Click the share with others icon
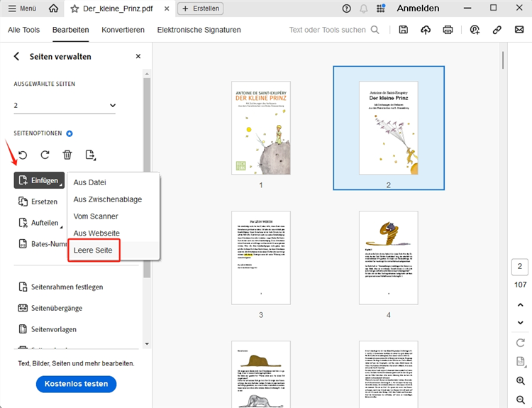The image size is (532, 408). pyautogui.click(x=475, y=30)
